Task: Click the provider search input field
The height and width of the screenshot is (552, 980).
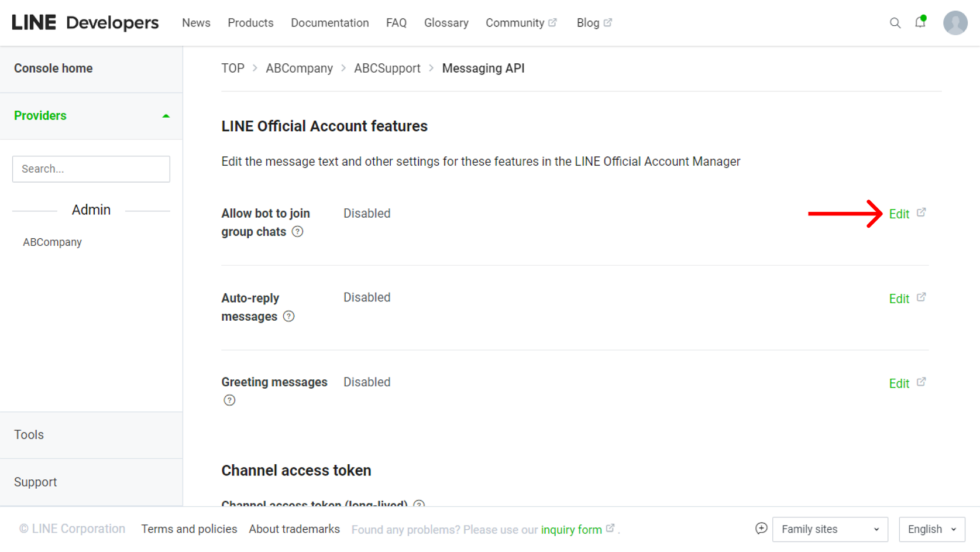Action: tap(91, 169)
